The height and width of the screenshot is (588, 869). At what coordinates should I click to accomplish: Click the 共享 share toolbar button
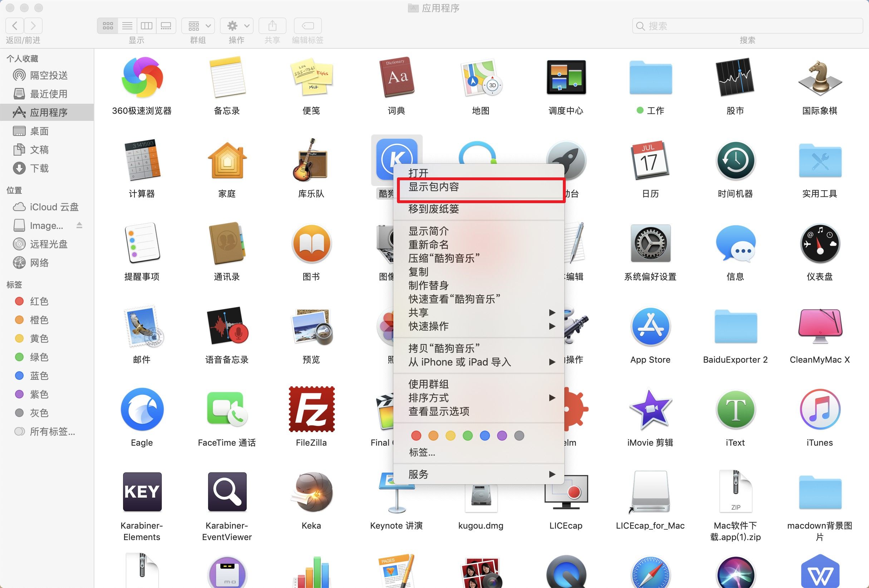[273, 25]
